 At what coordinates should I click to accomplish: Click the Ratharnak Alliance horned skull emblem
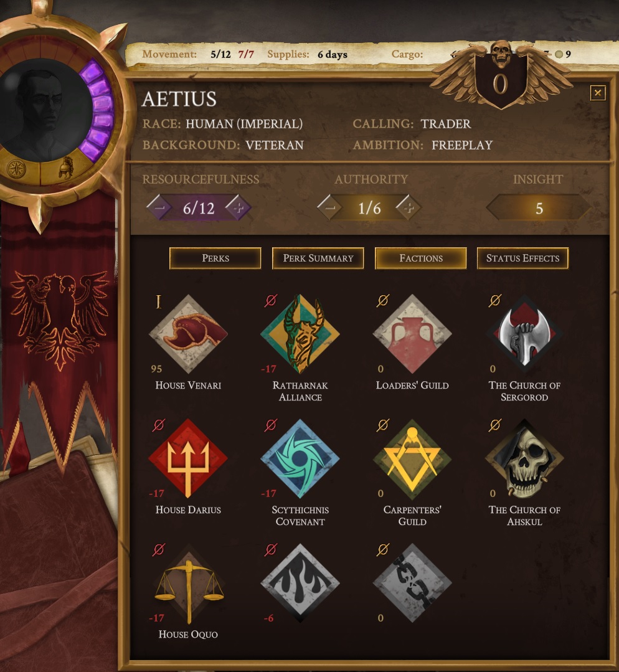tap(300, 333)
